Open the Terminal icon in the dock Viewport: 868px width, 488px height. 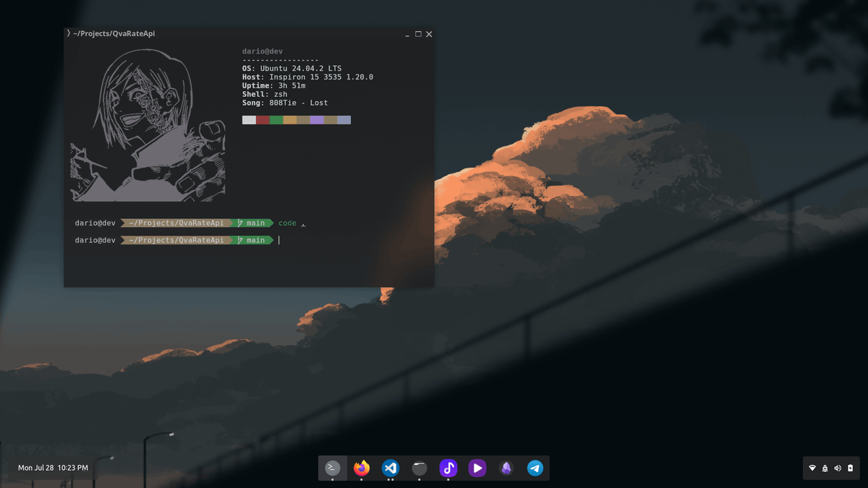[x=333, y=468]
